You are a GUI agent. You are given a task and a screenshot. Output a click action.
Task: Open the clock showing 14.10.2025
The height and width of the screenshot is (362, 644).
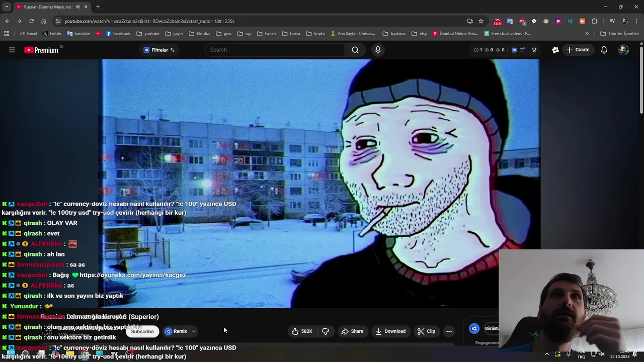pos(619,354)
